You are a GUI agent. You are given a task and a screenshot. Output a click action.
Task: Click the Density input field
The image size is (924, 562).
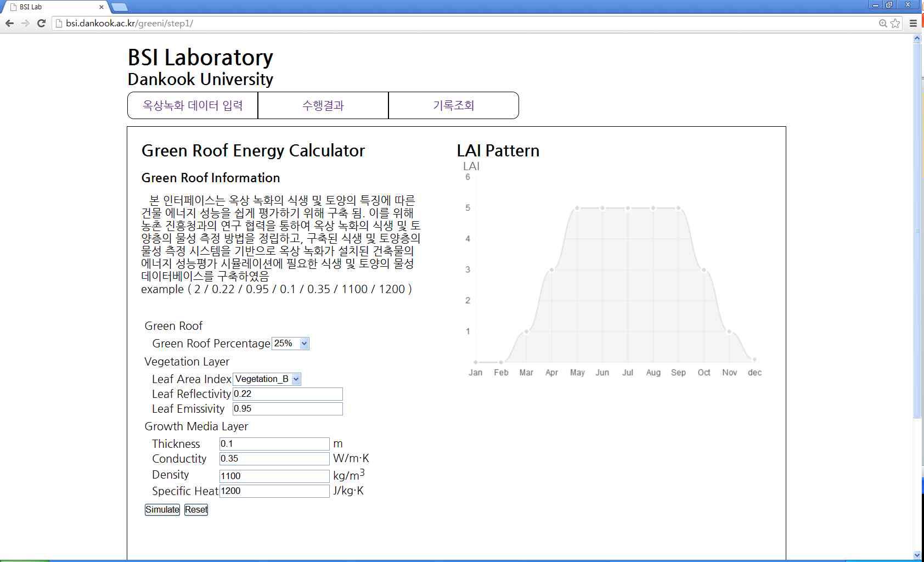click(x=274, y=476)
